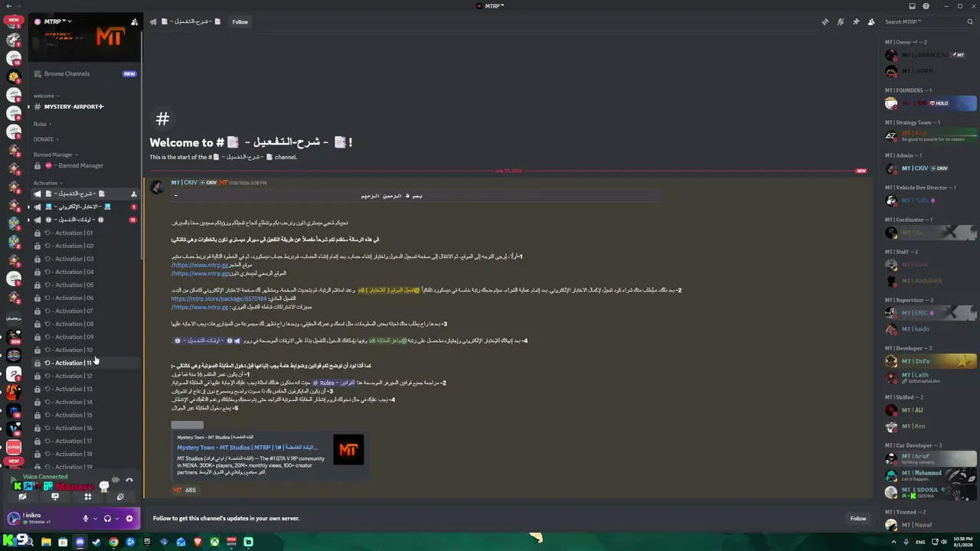The image size is (980, 551).
Task: Open Discord Help icon
Action: (926, 6)
